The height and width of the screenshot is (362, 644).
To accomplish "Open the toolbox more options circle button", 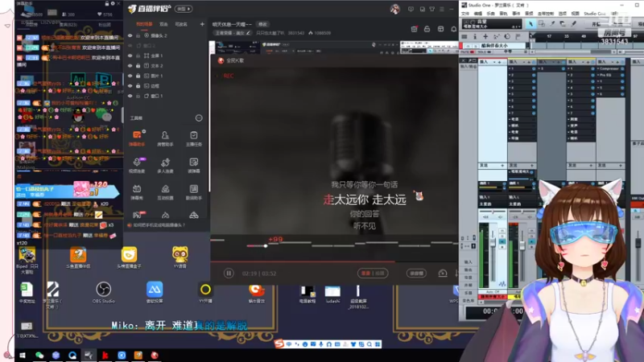I will 199,118.
